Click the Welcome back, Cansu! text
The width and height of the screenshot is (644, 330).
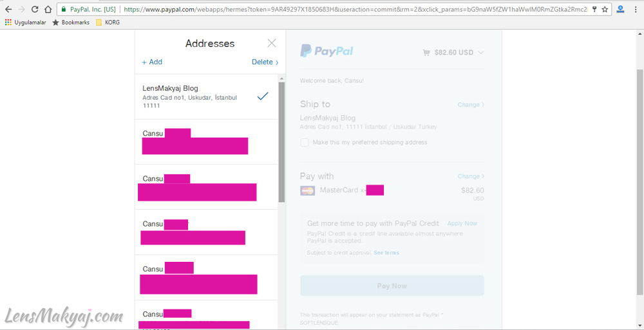click(x=332, y=80)
